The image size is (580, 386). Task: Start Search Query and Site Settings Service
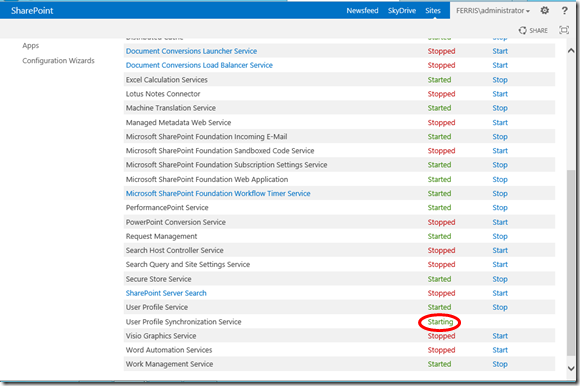coord(500,264)
